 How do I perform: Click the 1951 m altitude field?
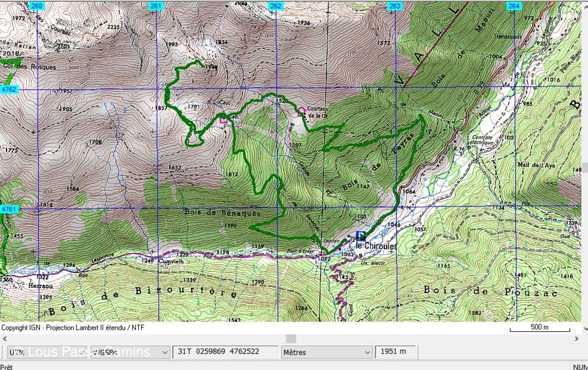396,352
